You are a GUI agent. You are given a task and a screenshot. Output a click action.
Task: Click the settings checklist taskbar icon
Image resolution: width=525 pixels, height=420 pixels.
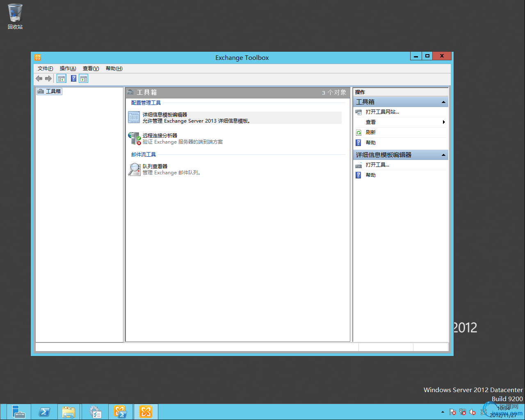[x=96, y=412]
